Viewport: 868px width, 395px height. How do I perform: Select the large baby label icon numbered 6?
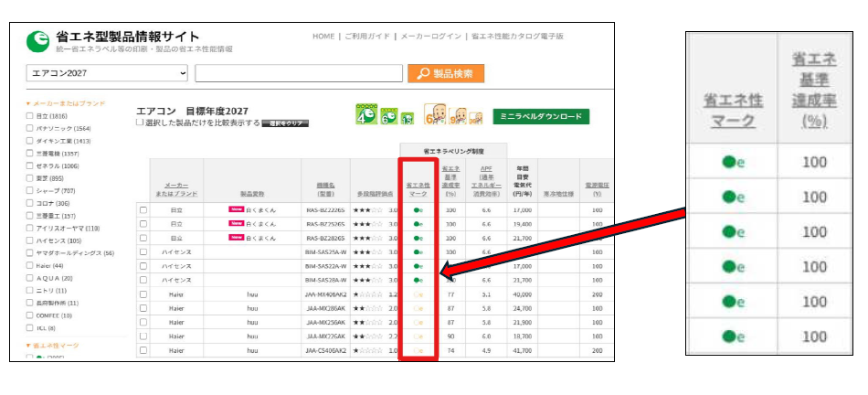tap(435, 113)
